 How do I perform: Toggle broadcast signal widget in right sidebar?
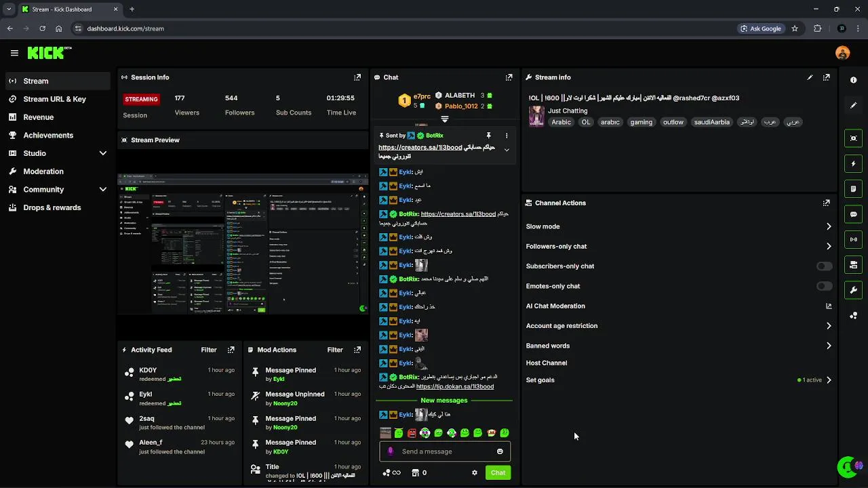pos(854,239)
